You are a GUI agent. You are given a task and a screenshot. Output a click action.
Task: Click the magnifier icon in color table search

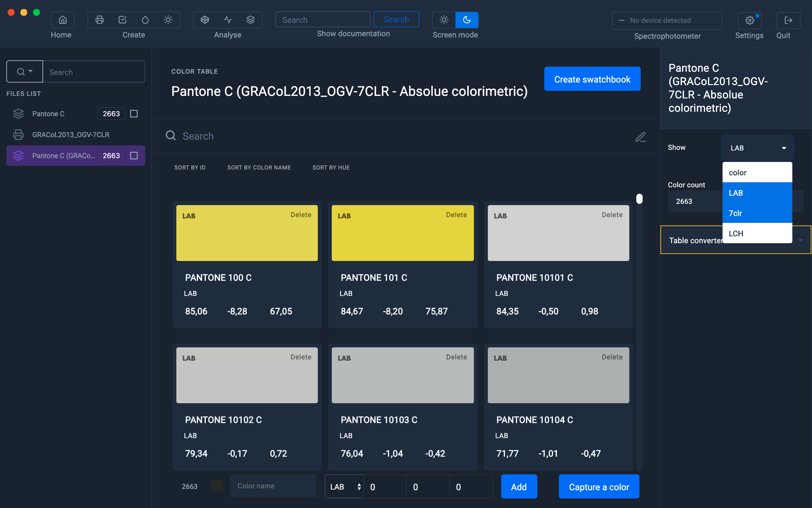click(x=170, y=135)
